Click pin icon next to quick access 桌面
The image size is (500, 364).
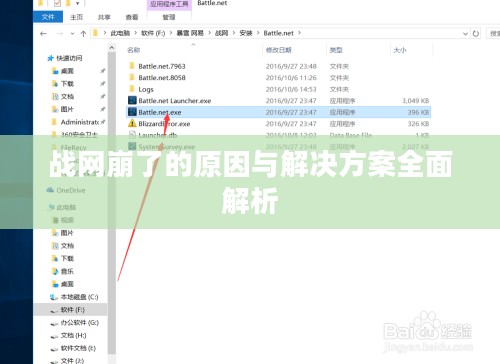(103, 71)
